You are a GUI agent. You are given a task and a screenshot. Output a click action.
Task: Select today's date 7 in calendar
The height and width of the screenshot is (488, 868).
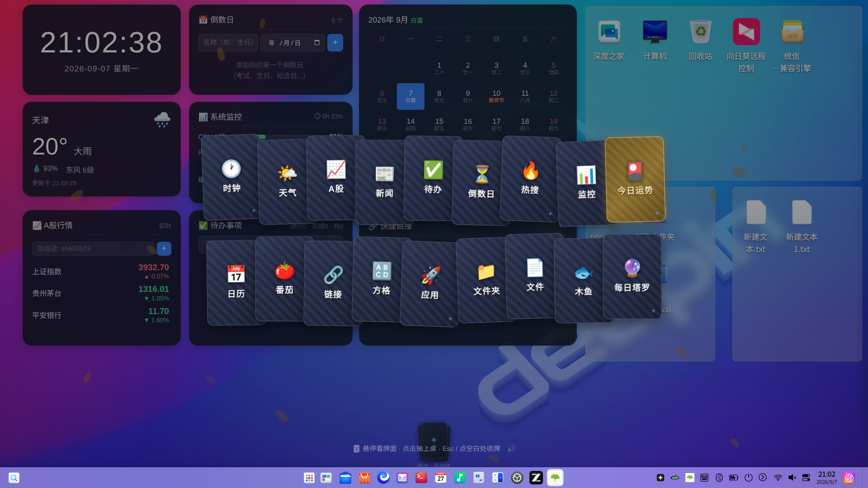click(x=410, y=96)
